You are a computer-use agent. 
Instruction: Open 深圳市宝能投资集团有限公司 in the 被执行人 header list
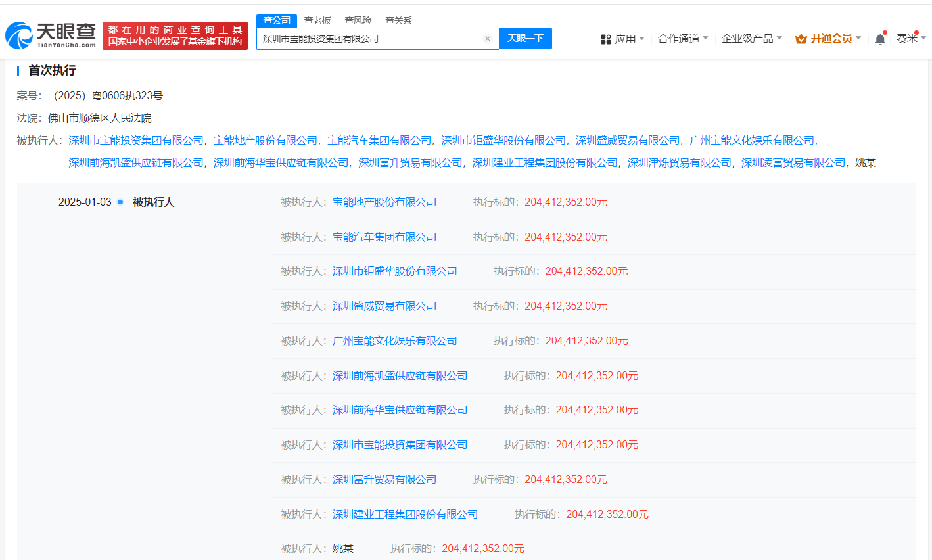[136, 140]
